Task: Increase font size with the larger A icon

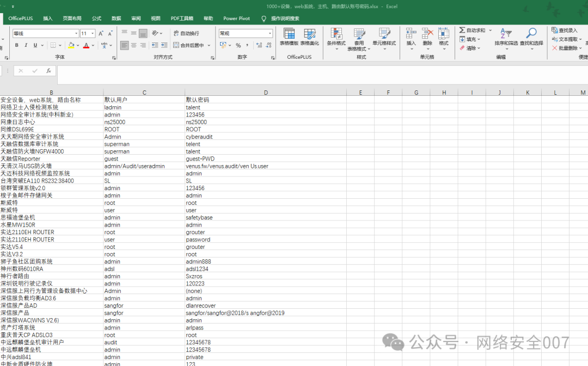Action: (x=101, y=33)
